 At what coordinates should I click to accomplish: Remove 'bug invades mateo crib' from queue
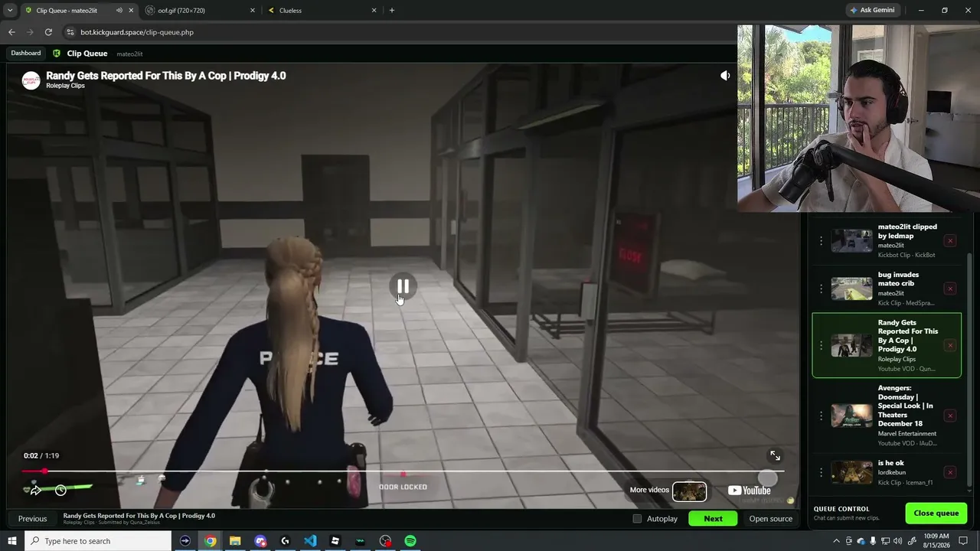(950, 289)
